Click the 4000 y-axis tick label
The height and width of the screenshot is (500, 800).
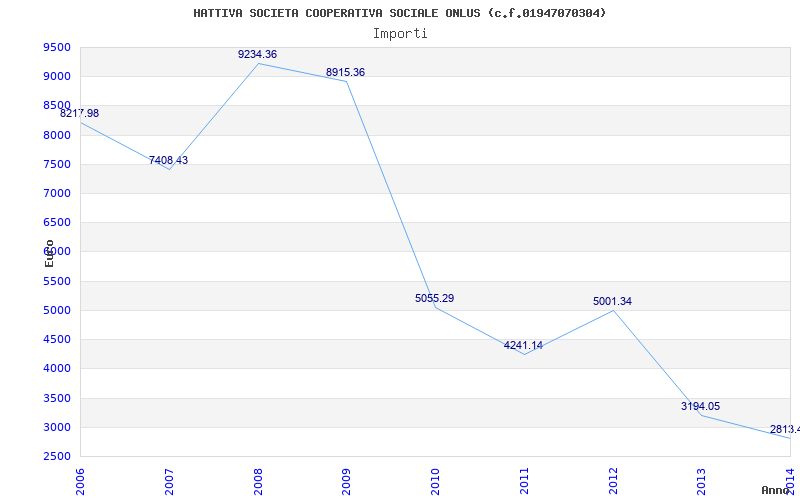57,368
